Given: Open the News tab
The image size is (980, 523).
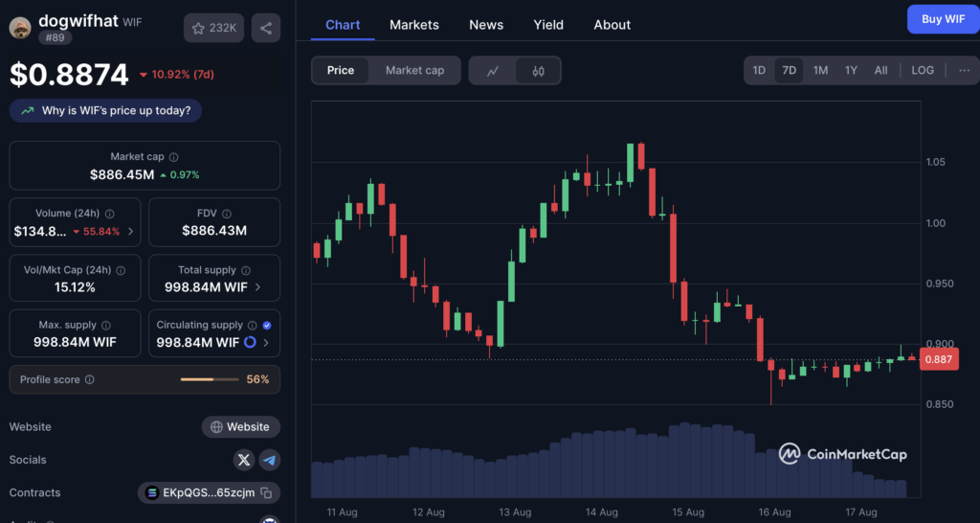Looking at the screenshot, I should coord(486,25).
